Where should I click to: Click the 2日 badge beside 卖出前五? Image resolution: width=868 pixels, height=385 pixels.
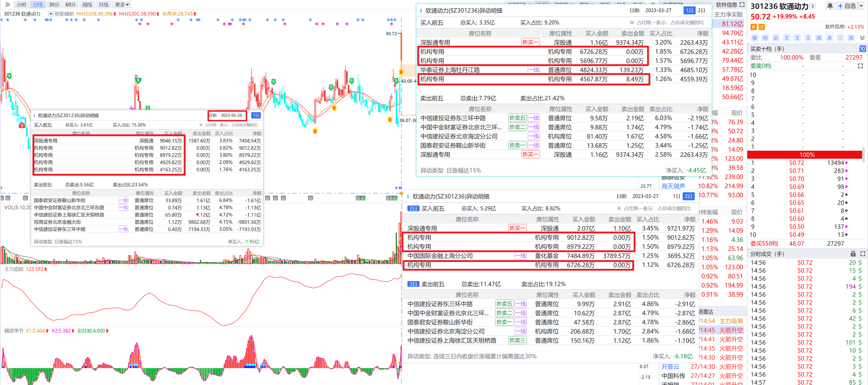click(413, 284)
